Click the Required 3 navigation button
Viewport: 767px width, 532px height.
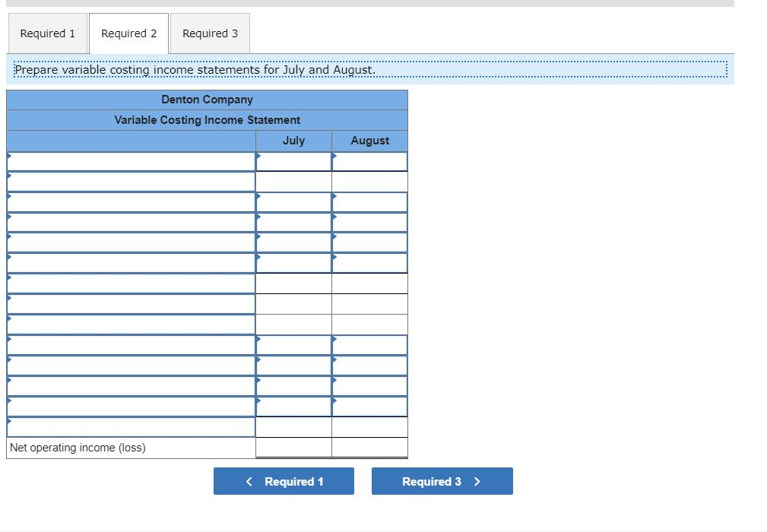[442, 480]
